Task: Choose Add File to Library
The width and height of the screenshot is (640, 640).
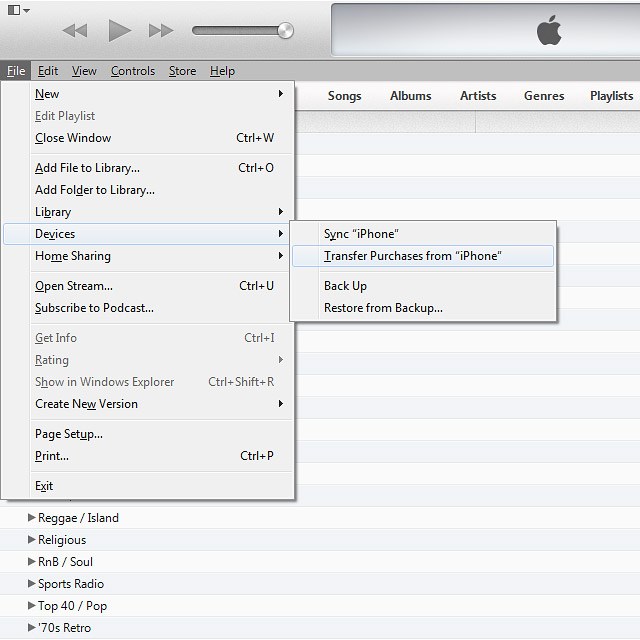Action: [87, 168]
